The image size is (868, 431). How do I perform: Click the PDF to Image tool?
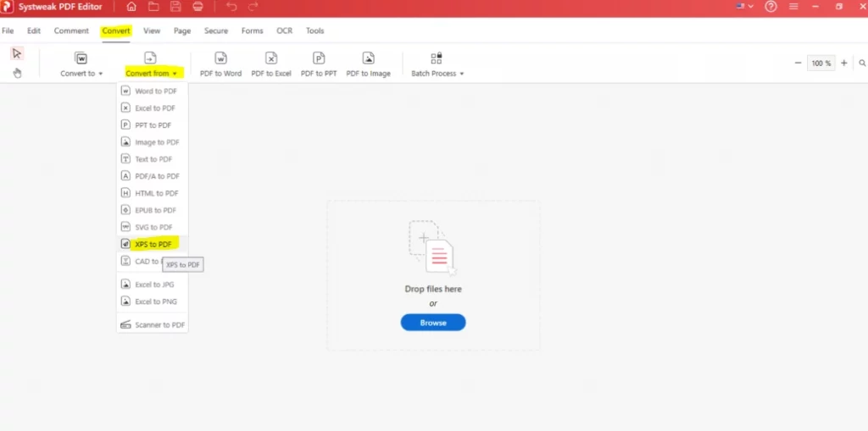[x=368, y=64]
